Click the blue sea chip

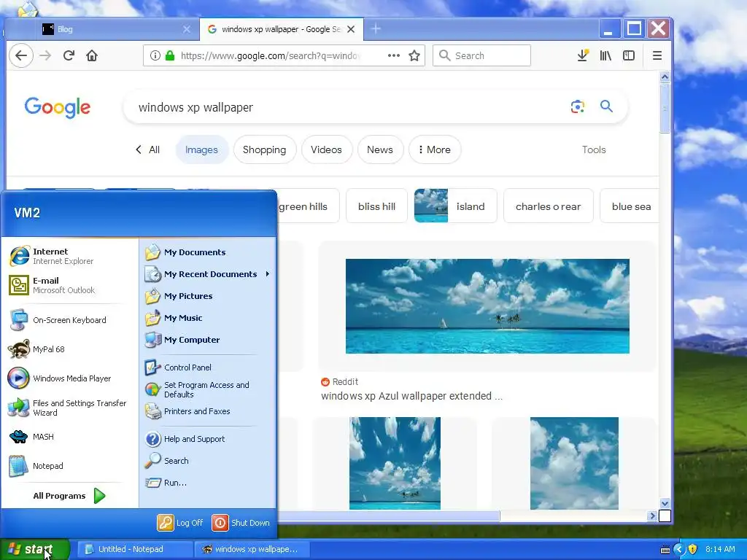coord(630,206)
